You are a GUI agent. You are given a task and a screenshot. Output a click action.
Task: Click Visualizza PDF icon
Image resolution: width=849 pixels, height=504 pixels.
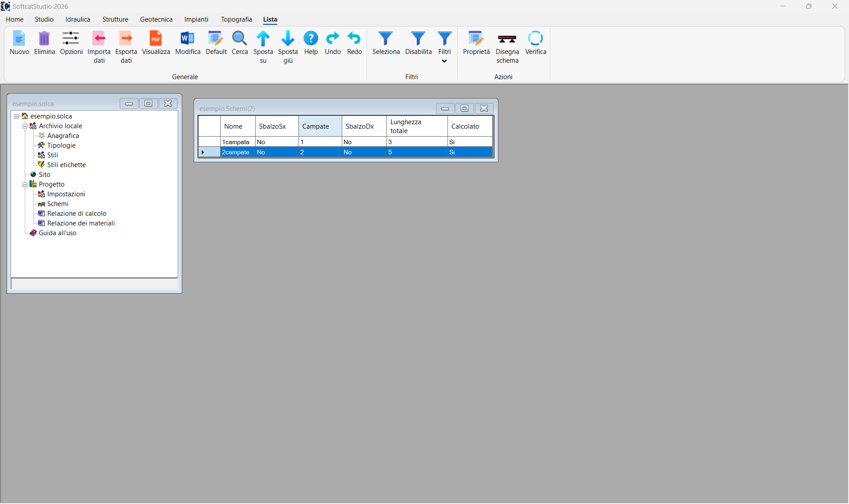[x=156, y=38]
